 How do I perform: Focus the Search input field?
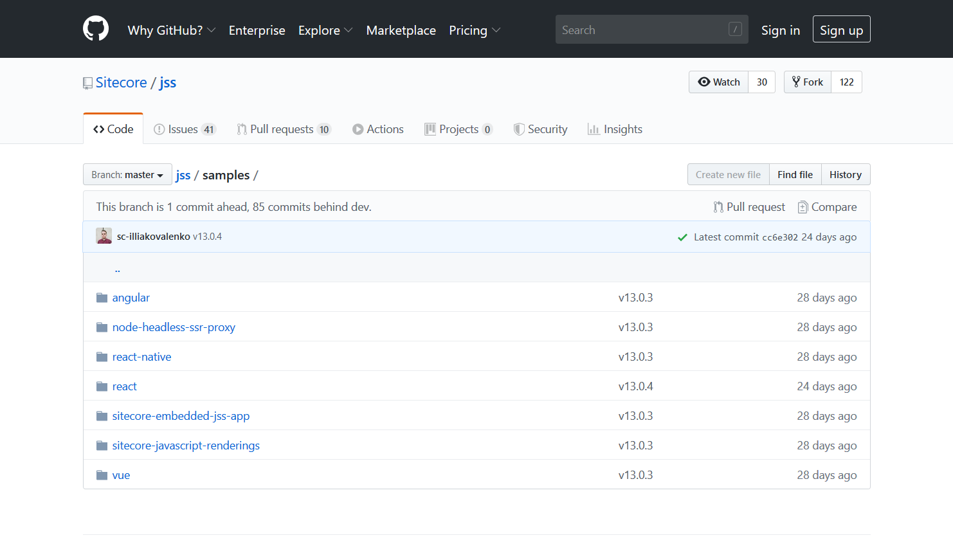(652, 30)
